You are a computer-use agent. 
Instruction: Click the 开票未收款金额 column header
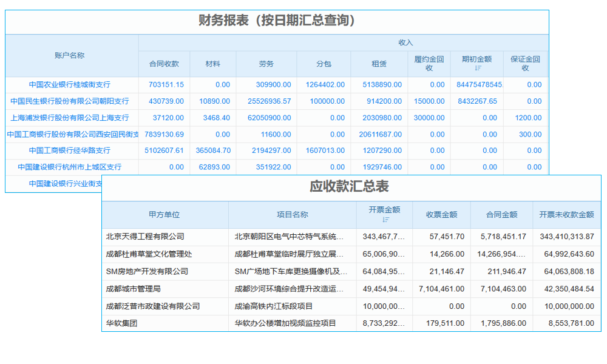(568, 215)
